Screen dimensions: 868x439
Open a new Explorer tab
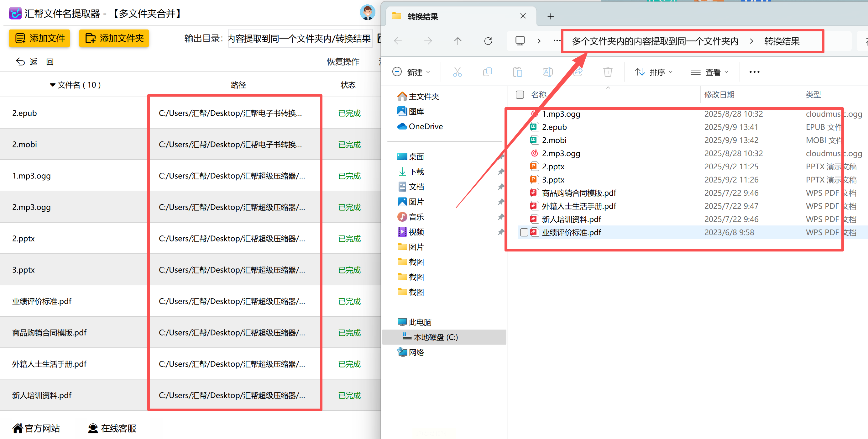[551, 16]
